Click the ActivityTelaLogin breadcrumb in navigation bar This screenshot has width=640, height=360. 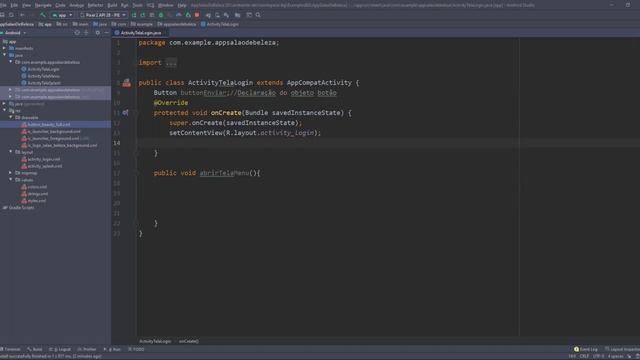pyautogui.click(x=220, y=24)
